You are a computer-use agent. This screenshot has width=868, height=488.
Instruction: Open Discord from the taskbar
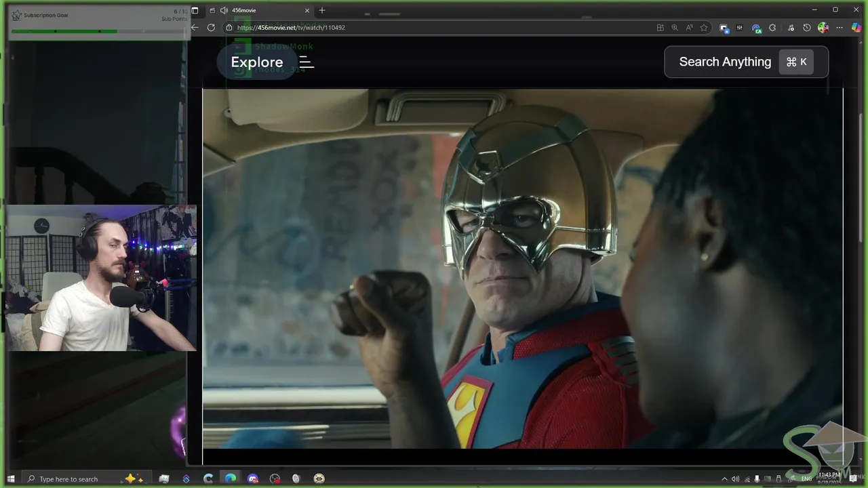253,479
